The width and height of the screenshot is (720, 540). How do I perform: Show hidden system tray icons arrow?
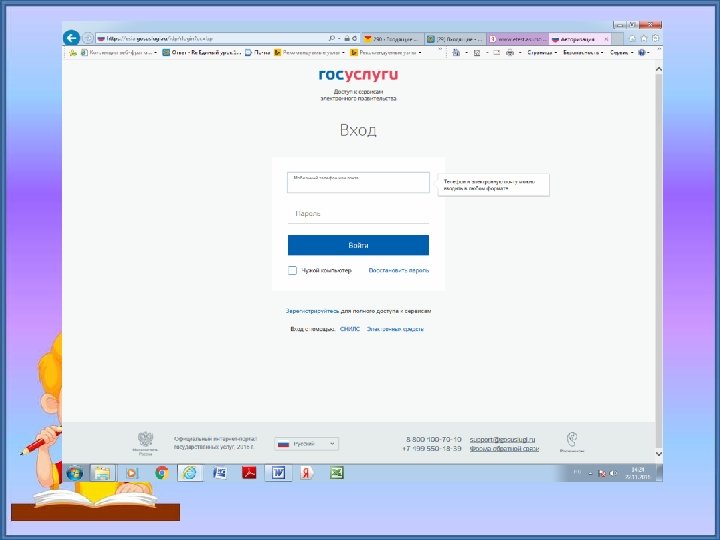pyautogui.click(x=590, y=474)
